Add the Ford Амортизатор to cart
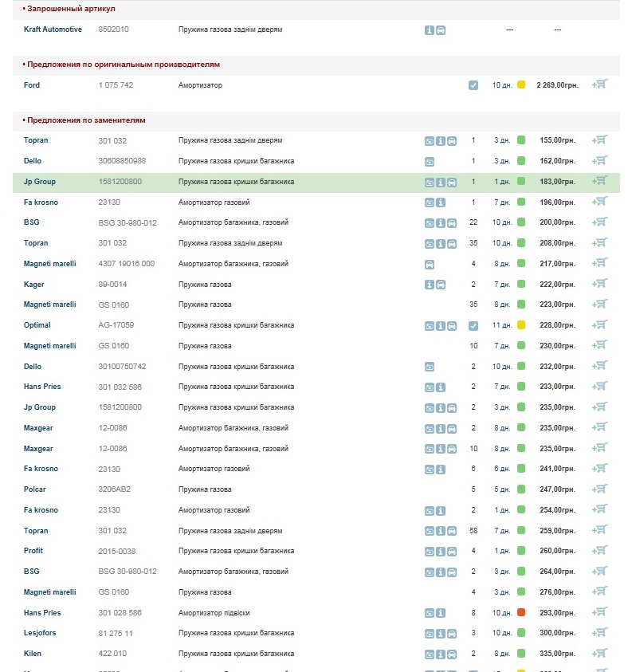Screen dimensions: 628x672 [599, 84]
